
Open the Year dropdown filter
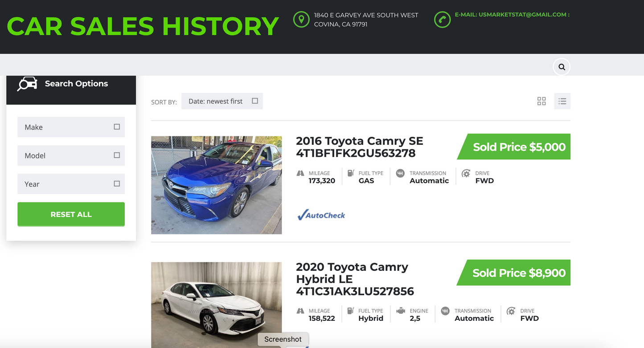point(71,184)
